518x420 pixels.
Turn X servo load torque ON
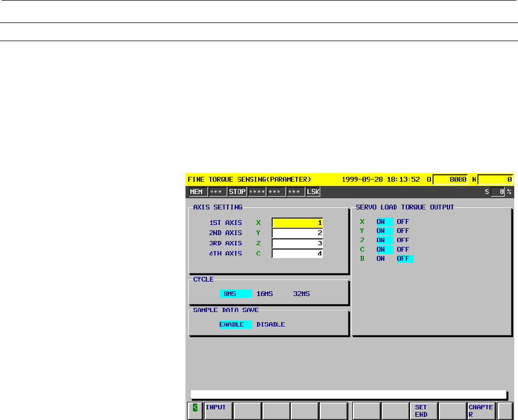385,222
